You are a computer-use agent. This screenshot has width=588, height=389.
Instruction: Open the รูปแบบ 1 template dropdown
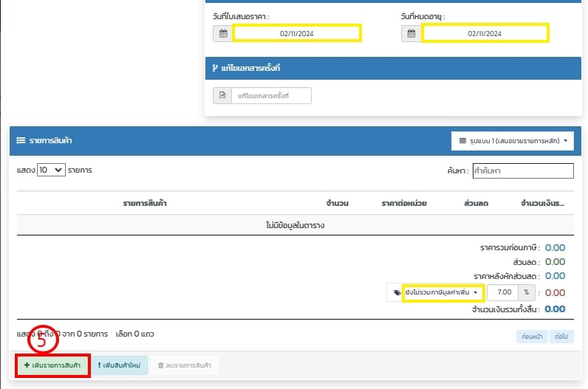(x=513, y=140)
